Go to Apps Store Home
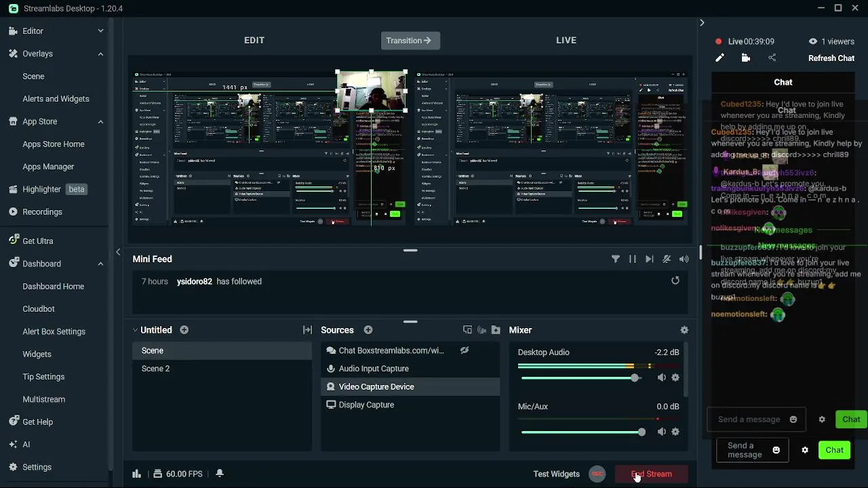This screenshot has height=488, width=868. coord(54,144)
